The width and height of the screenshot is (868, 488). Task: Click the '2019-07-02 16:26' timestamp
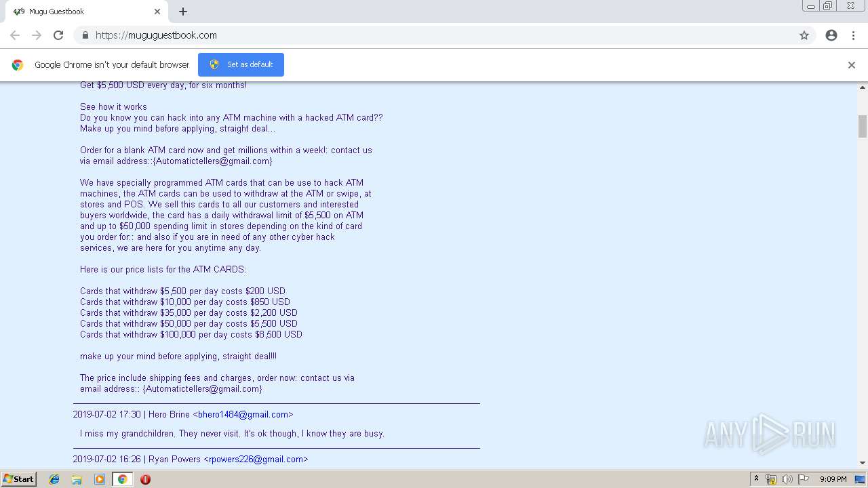[x=107, y=459]
